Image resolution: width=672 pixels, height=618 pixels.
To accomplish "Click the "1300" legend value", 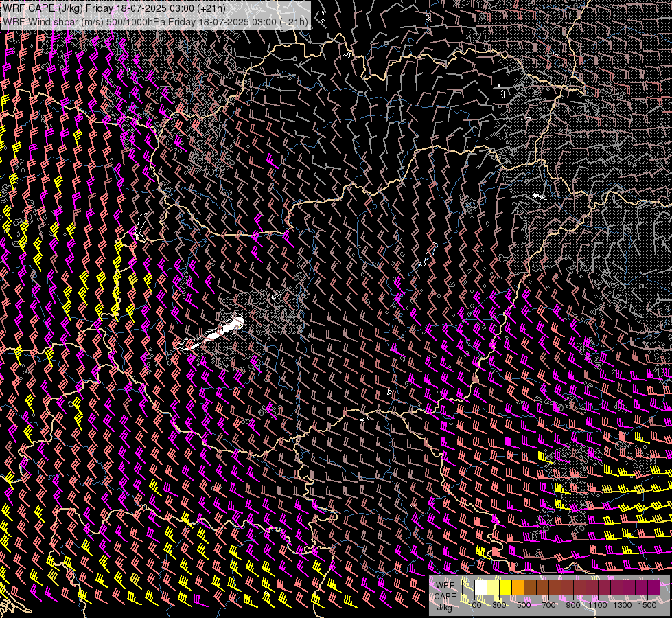I will (623, 605).
